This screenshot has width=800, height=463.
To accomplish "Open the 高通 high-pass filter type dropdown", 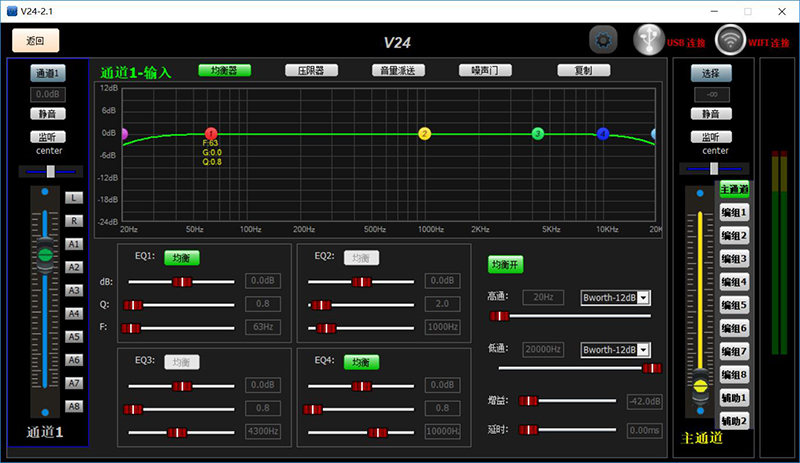I will pyautogui.click(x=616, y=298).
